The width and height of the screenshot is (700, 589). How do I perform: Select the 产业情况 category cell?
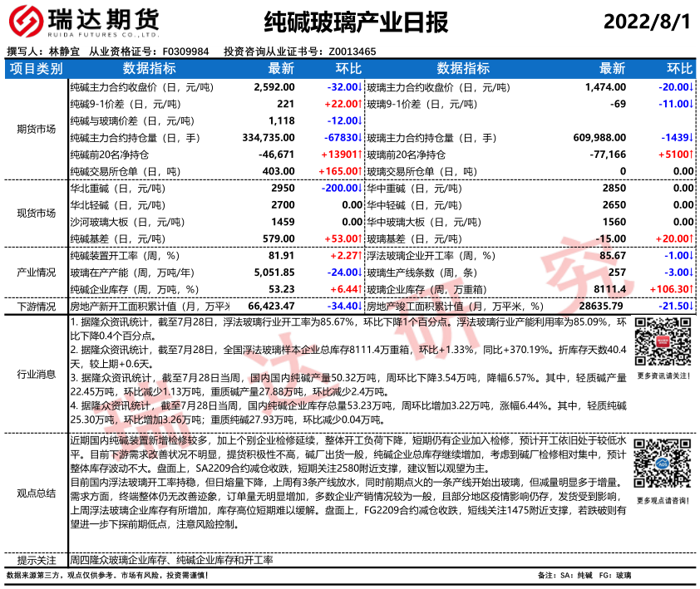click(x=35, y=272)
